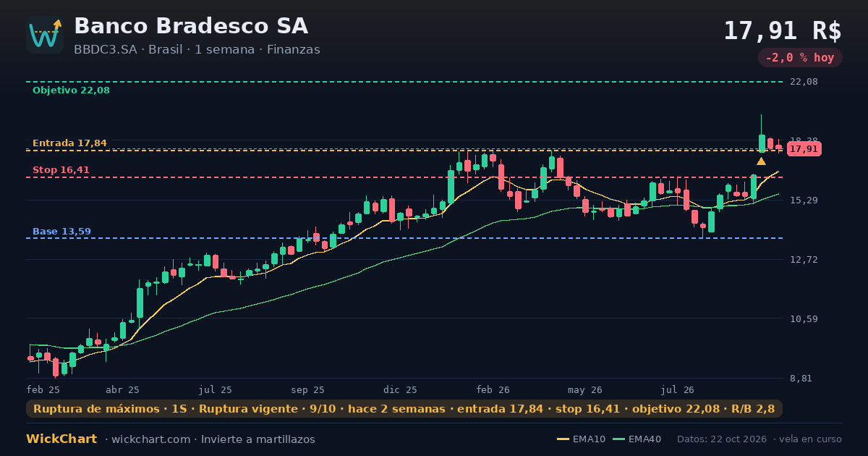The image size is (868, 456).
Task: Click the red 17,91 current price tag
Action: click(x=804, y=149)
